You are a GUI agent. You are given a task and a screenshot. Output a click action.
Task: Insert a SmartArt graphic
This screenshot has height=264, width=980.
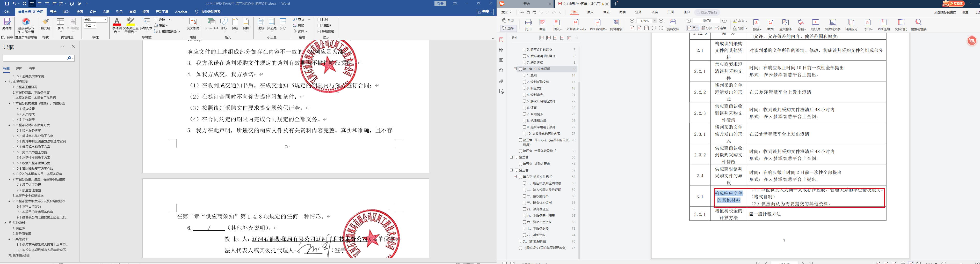211,24
